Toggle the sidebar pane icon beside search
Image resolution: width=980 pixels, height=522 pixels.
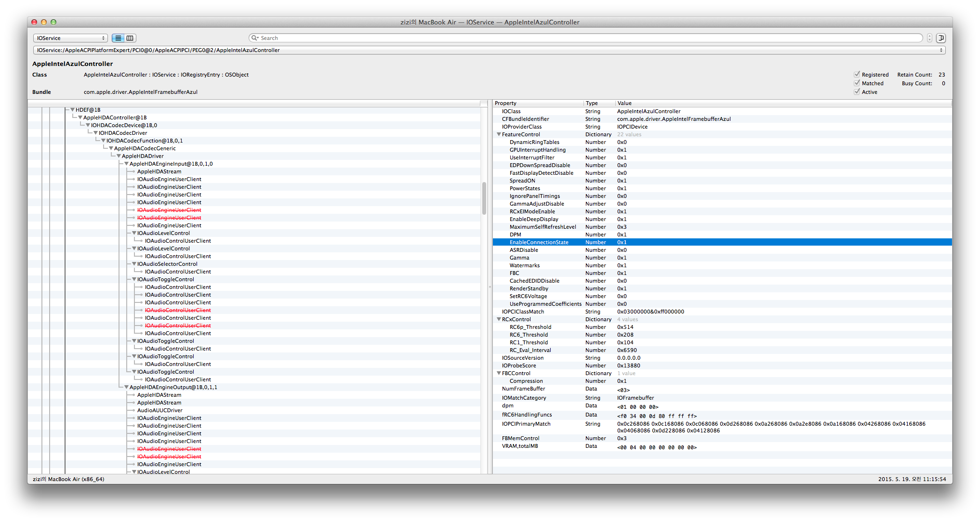click(941, 38)
